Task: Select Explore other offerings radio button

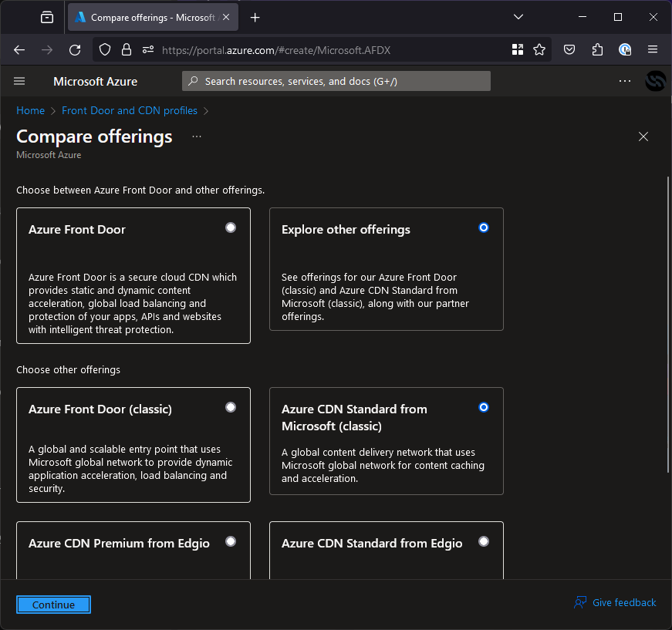Action: click(484, 227)
